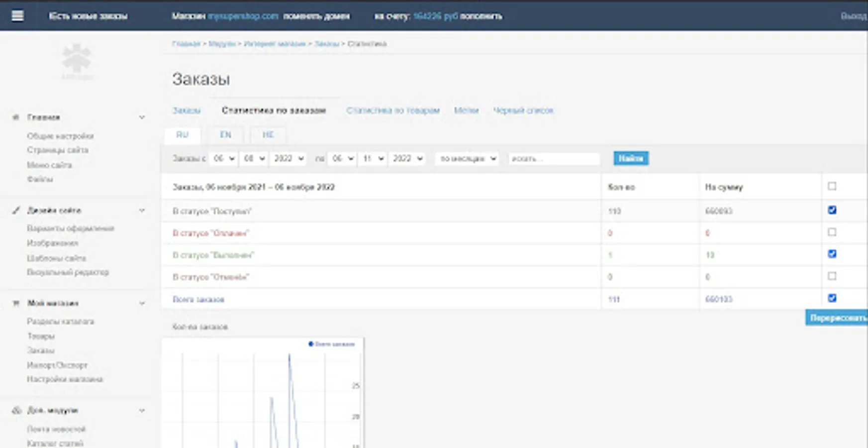Check the "Отменён" status row checkbox
This screenshot has height=448, width=868.
click(x=832, y=276)
